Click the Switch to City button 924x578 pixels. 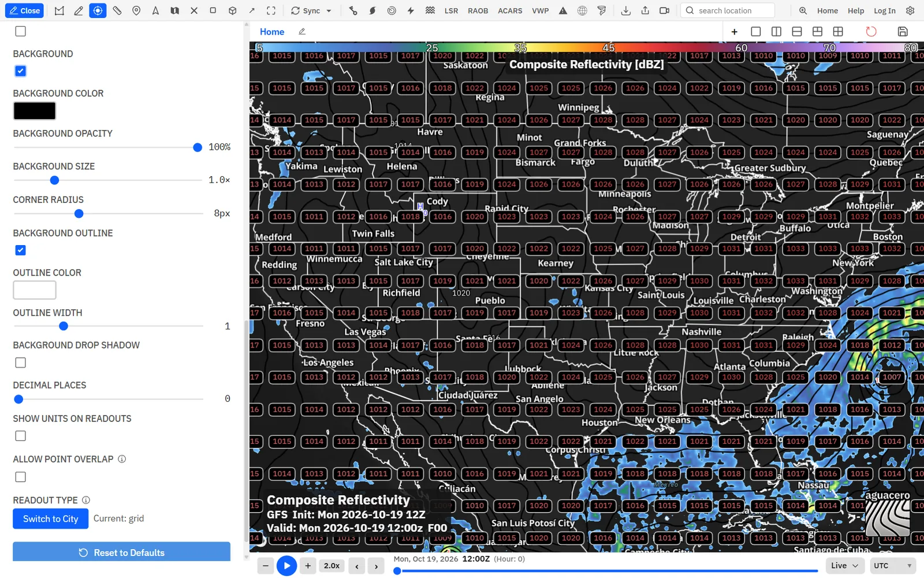pyautogui.click(x=50, y=519)
